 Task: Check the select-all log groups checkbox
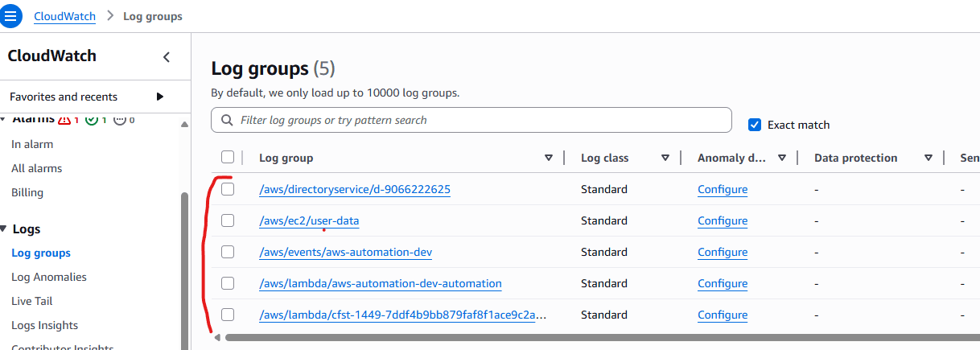(228, 158)
